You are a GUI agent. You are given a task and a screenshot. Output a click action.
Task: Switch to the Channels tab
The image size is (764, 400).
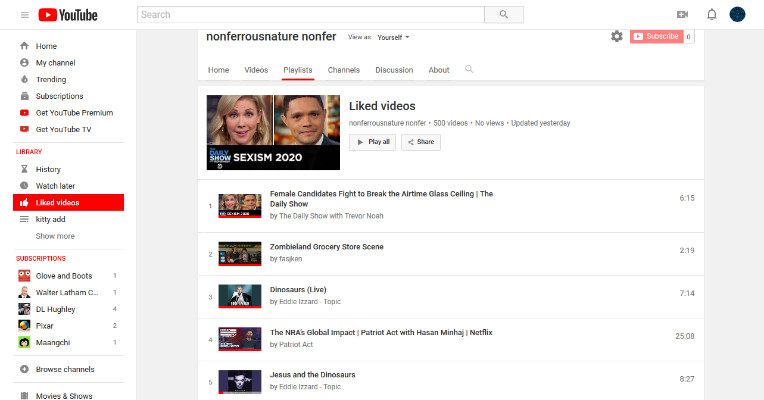pyautogui.click(x=344, y=70)
